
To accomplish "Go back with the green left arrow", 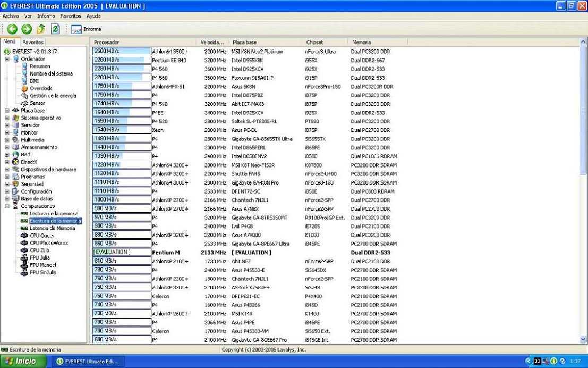I will coord(12,29).
